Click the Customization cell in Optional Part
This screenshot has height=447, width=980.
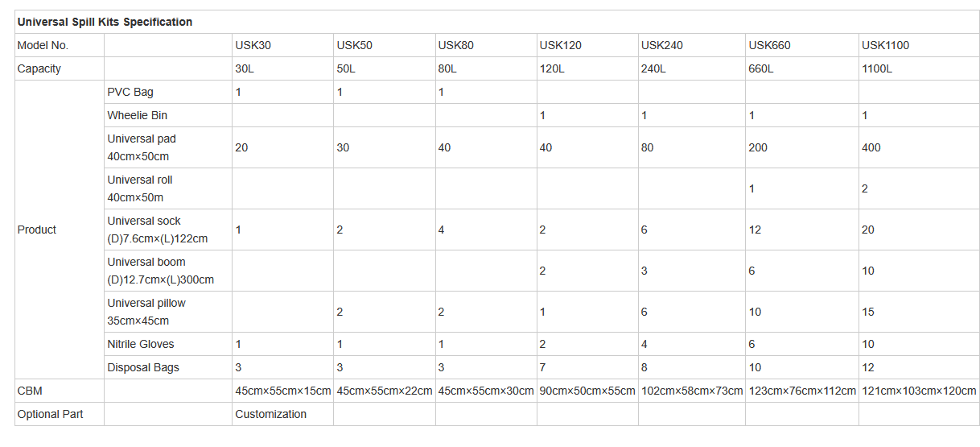(x=270, y=414)
